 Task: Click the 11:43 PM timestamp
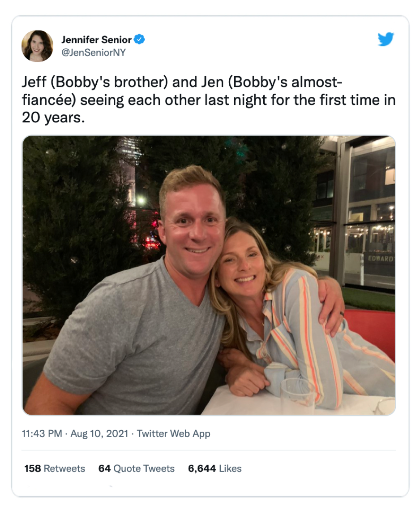[42, 433]
